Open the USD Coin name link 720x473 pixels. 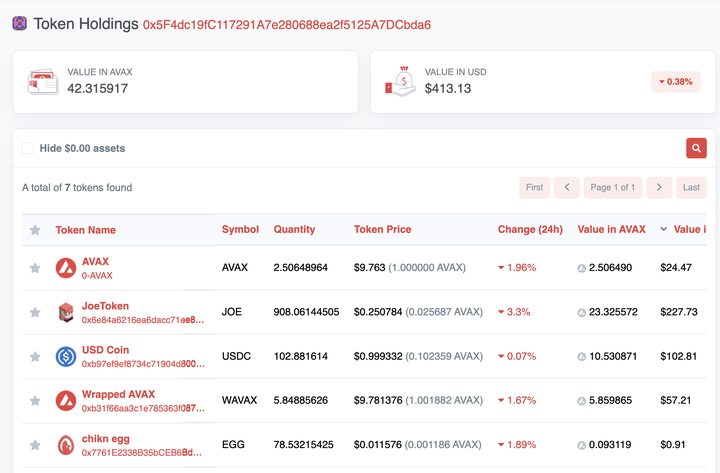tap(105, 350)
